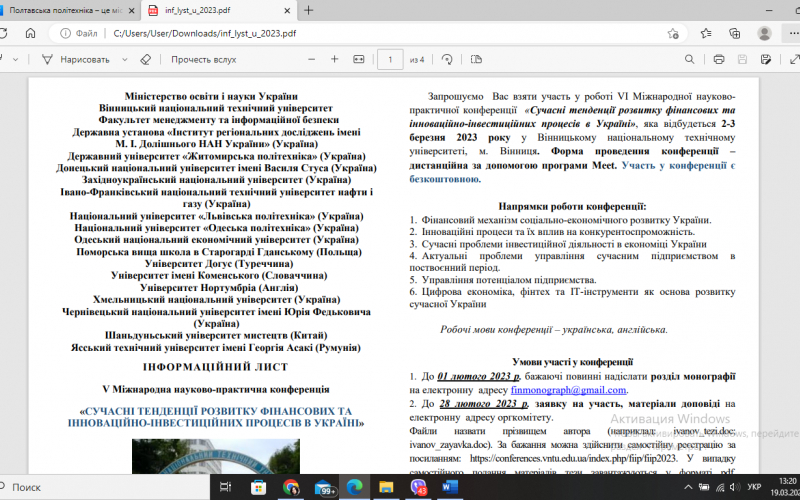Open the user profile avatar
Image resolution: width=800 pixels, height=500 pixels.
764,34
